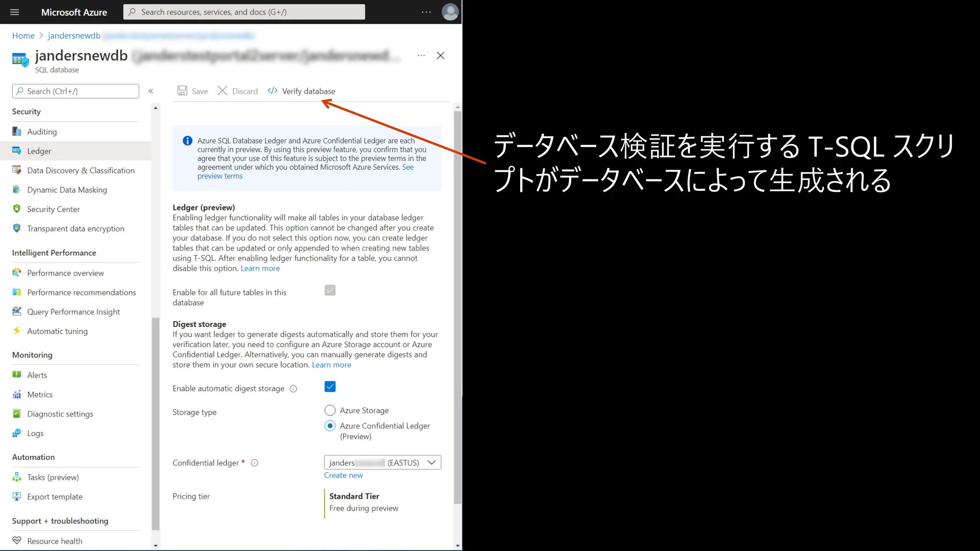980x551 pixels.
Task: Select Azure Storage radio button
Action: (330, 410)
